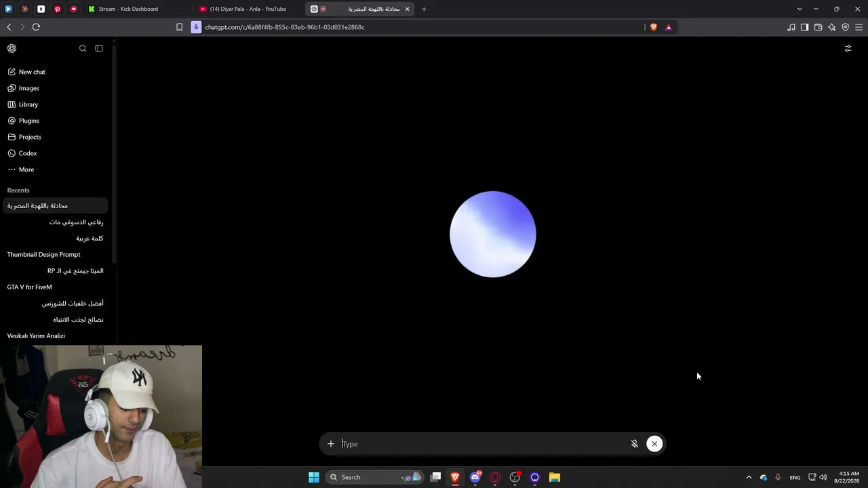Open Brave VPN shield icon
Image resolution: width=868 pixels, height=488 pixels.
(x=845, y=27)
